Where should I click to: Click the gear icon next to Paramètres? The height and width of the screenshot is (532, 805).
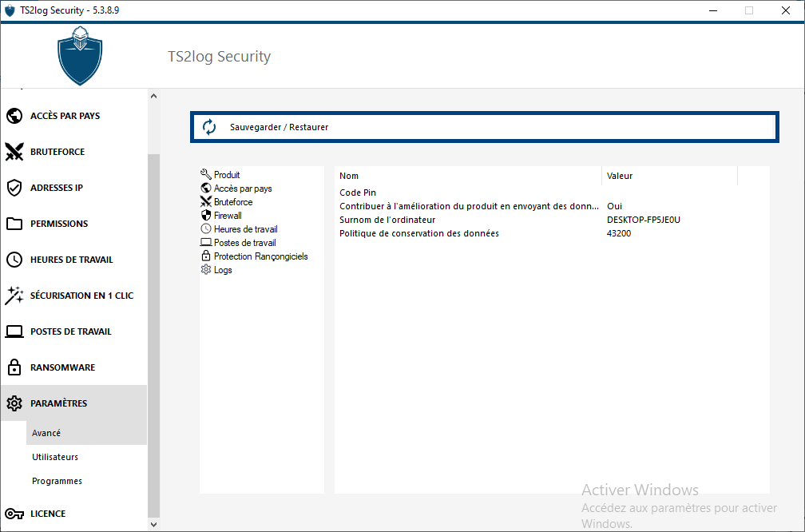[x=14, y=403]
